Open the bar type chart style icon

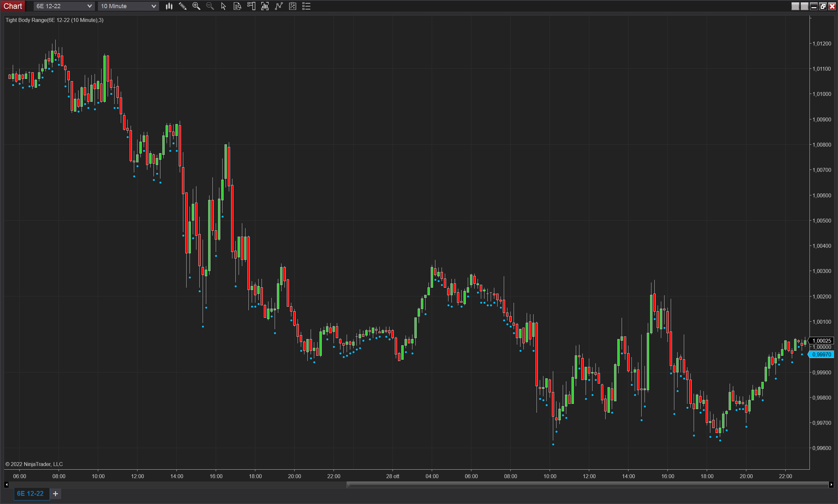169,6
